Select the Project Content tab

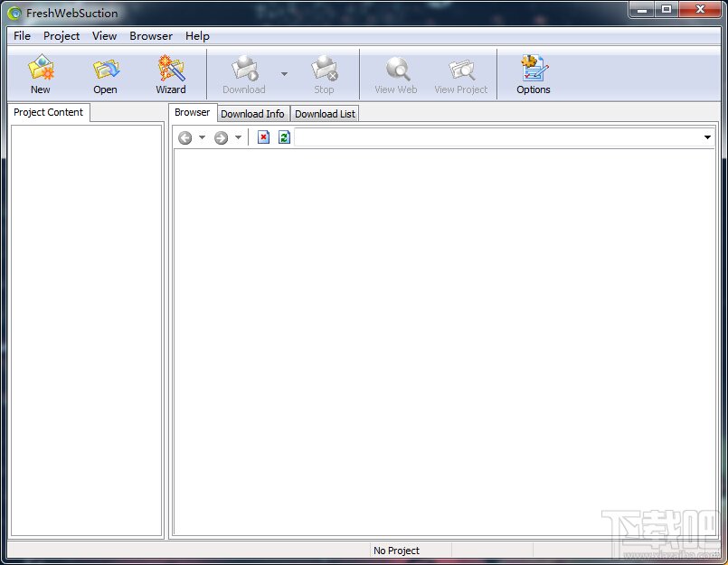[x=48, y=112]
